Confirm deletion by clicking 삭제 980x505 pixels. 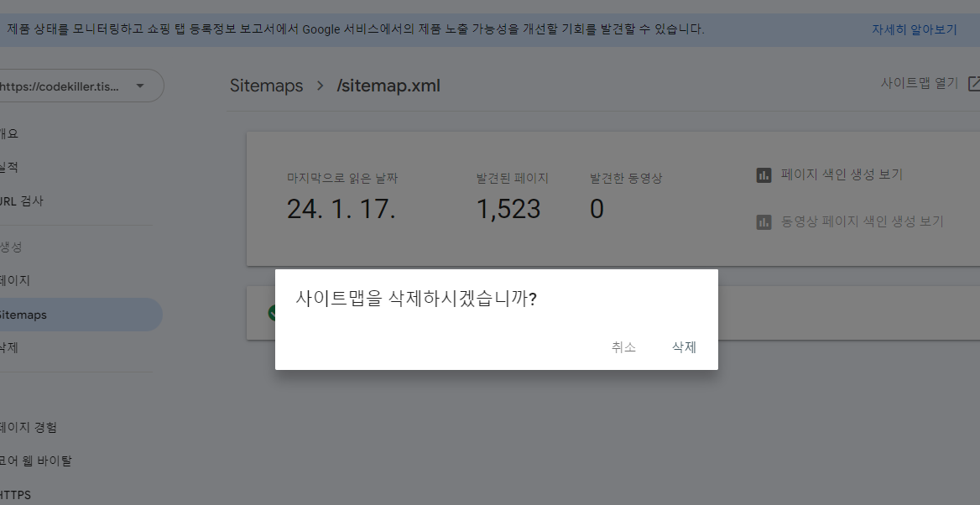point(684,346)
